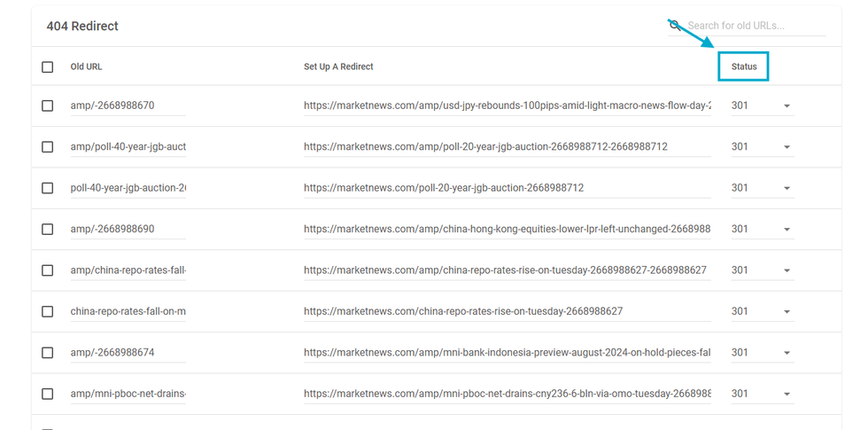Edit old URL china-repo-rates-fall-on-m field
868x430 pixels.
coord(128,311)
